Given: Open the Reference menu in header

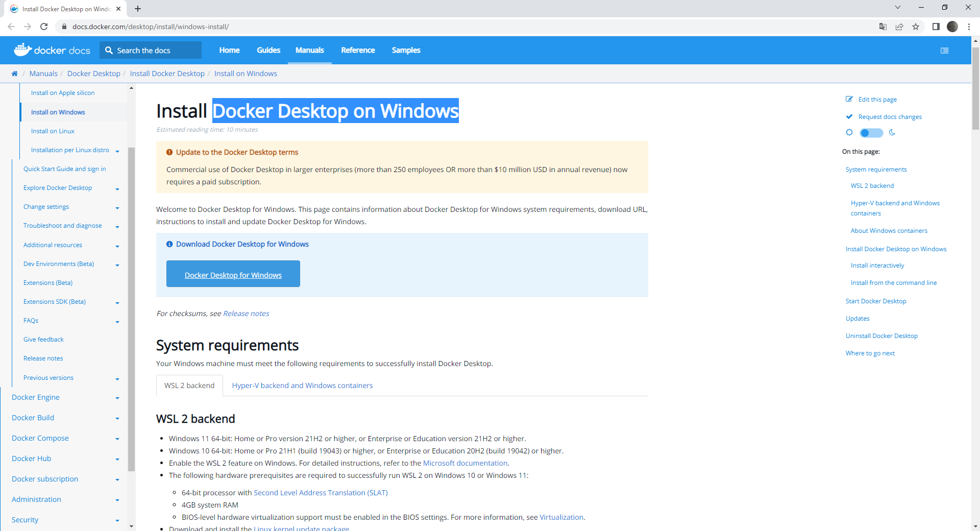Looking at the screenshot, I should coord(358,50).
